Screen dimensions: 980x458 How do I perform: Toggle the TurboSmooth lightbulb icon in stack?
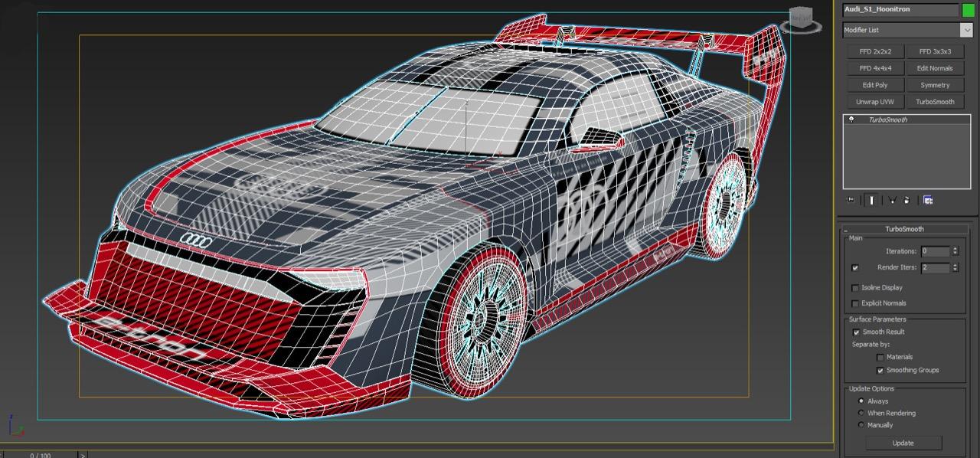pyautogui.click(x=851, y=119)
